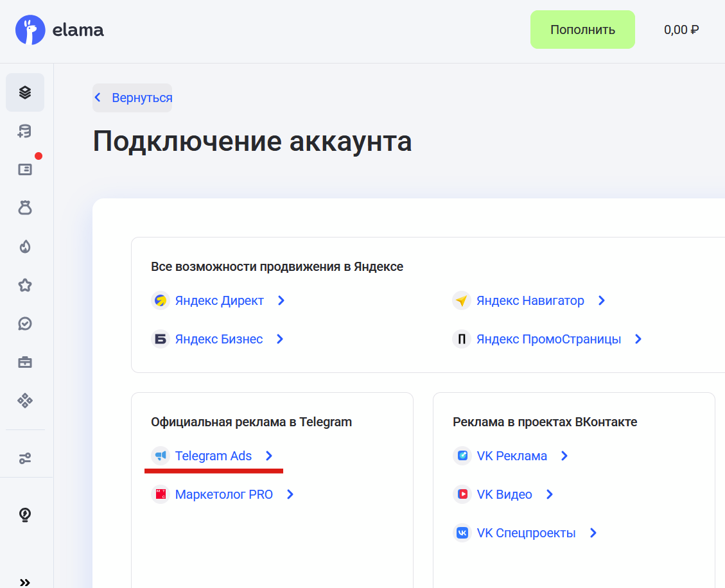This screenshot has height=588, width=725.
Task: Open VK Видео connection link
Action: [x=505, y=494]
